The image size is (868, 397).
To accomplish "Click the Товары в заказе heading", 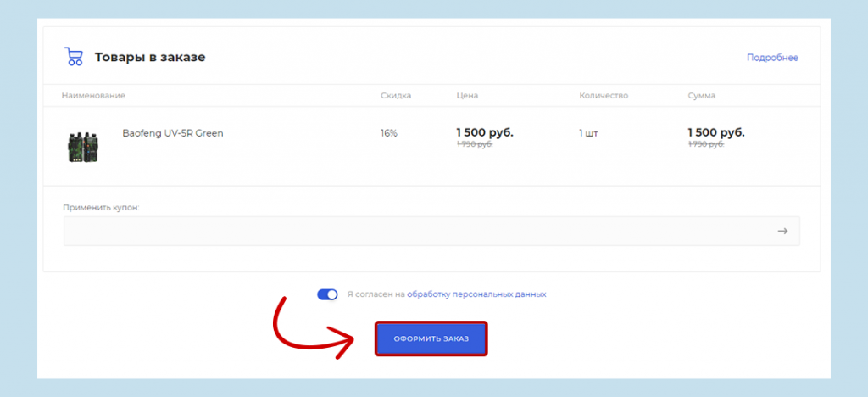I will pyautogui.click(x=150, y=58).
